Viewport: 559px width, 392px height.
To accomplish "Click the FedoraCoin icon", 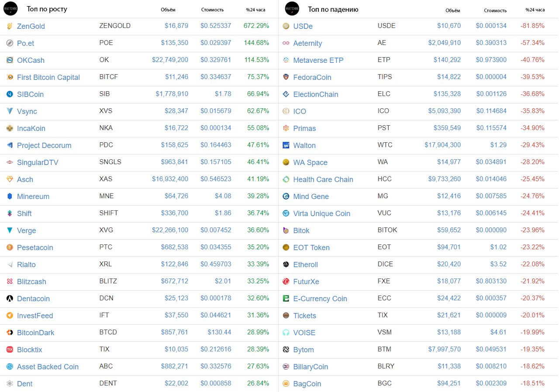I will click(286, 77).
